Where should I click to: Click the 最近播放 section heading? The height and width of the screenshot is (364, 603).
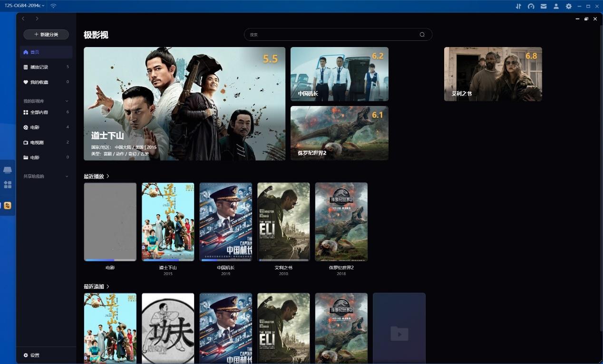(94, 176)
